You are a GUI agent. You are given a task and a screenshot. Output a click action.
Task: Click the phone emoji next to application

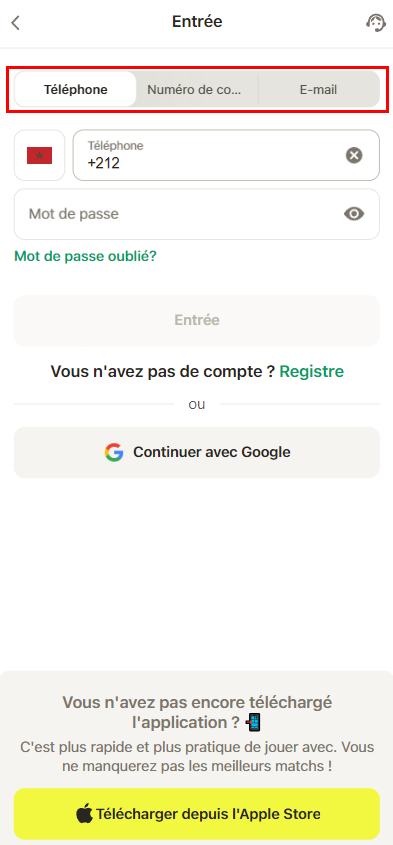coord(253,722)
